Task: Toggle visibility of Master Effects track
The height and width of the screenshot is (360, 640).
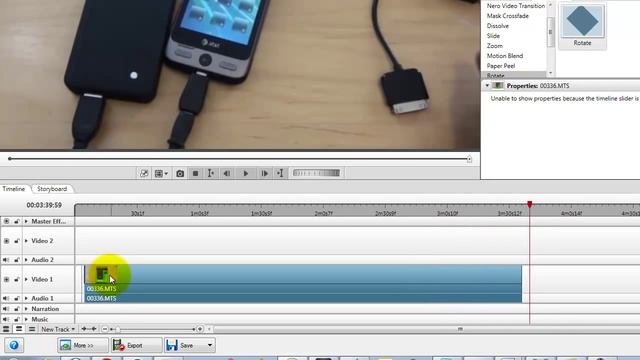Action: point(6,221)
